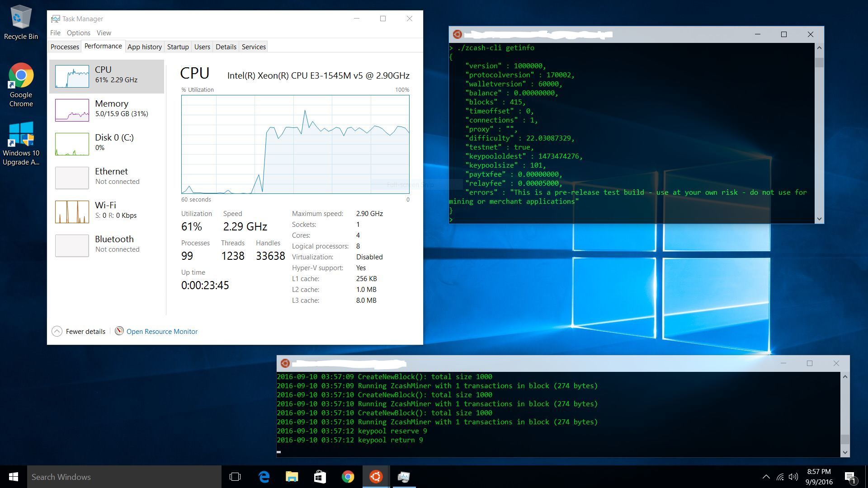The height and width of the screenshot is (488, 868).
Task: Open the View menu in Task Manager
Action: pos(104,33)
